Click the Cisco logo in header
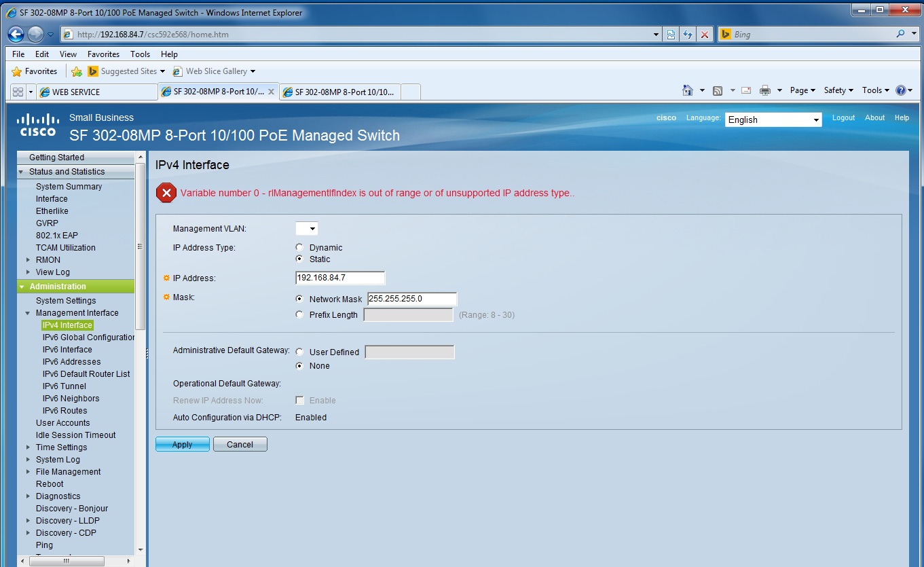 [x=38, y=125]
